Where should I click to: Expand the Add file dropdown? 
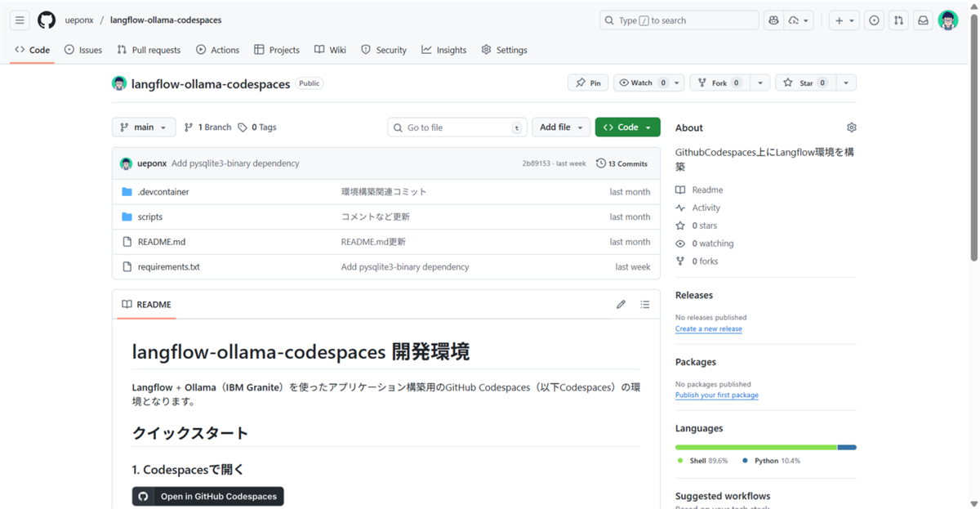click(561, 127)
